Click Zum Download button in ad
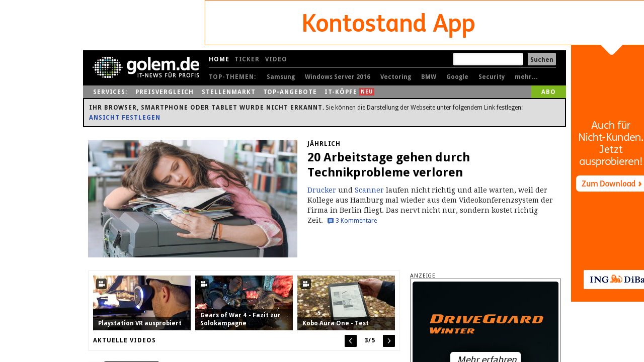644x362 pixels. pyautogui.click(x=610, y=184)
